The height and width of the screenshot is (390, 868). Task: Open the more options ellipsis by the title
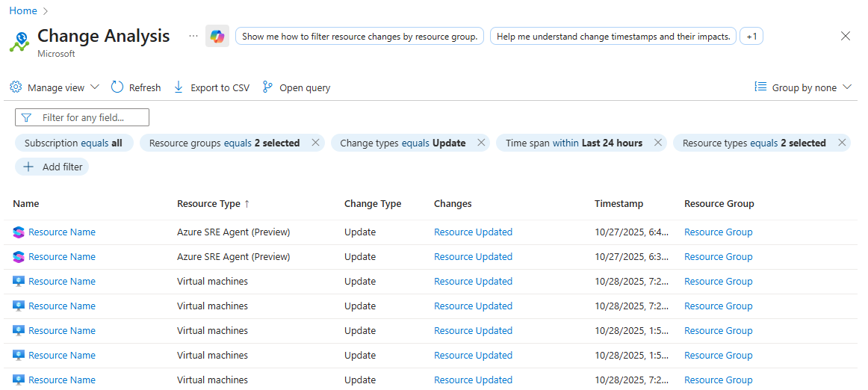193,36
